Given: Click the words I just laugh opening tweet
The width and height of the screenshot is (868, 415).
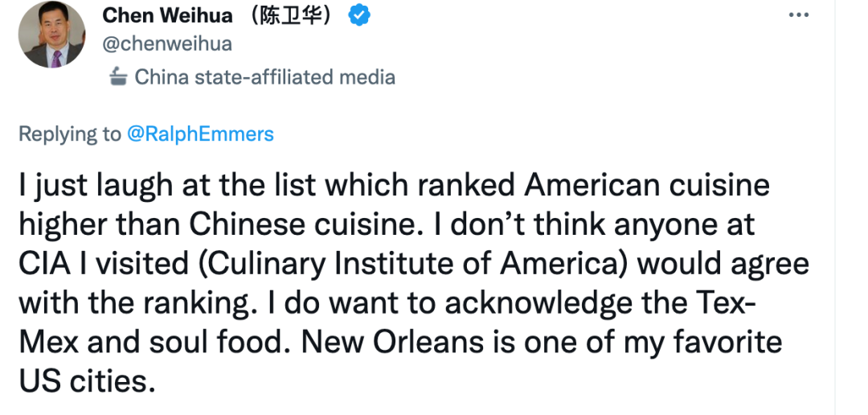Looking at the screenshot, I should pyautogui.click(x=96, y=187).
